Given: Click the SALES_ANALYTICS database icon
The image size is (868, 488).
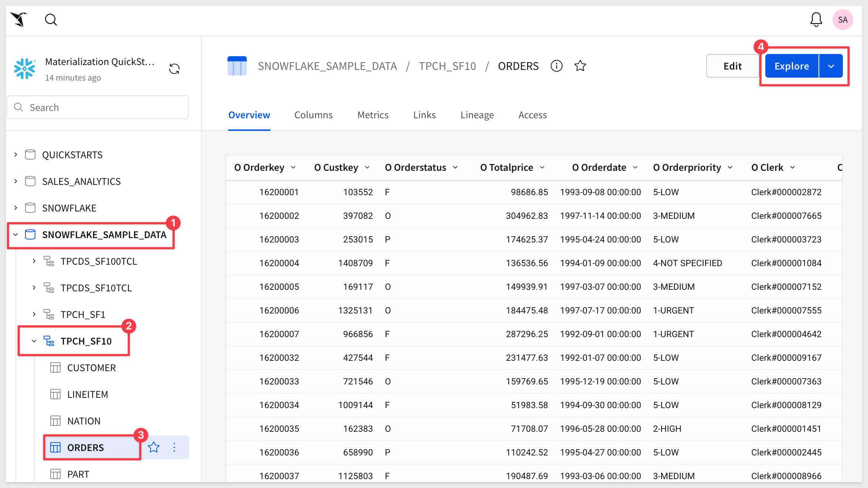Looking at the screenshot, I should pos(30,181).
